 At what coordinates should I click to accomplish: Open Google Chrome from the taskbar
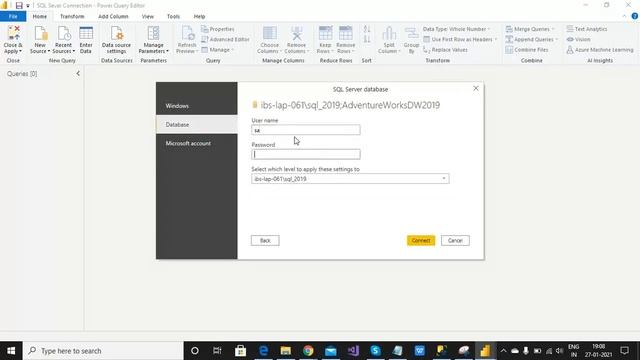click(308, 351)
